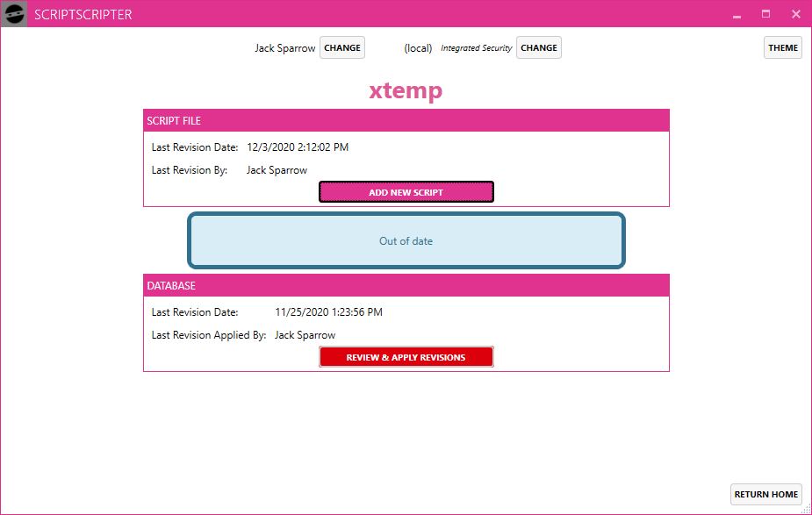This screenshot has width=812, height=515.
Task: Open the Theme settings
Action: tap(782, 47)
